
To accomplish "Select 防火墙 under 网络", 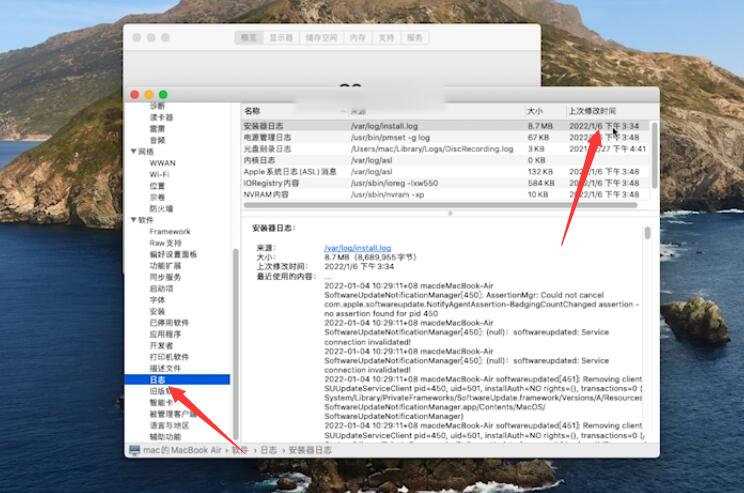I will (161, 208).
